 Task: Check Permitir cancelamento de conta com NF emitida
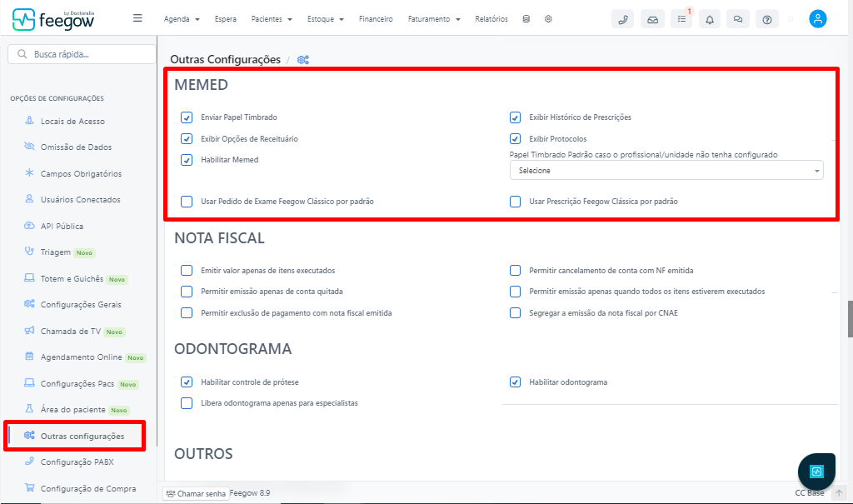click(x=515, y=271)
